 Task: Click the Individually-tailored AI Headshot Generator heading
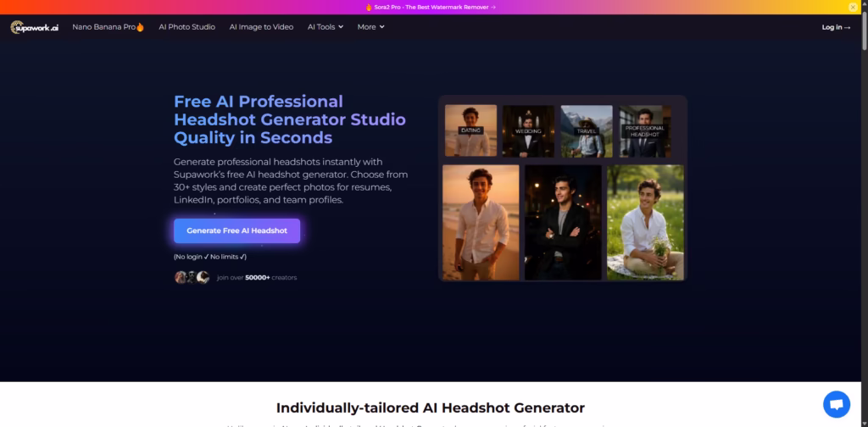(431, 408)
